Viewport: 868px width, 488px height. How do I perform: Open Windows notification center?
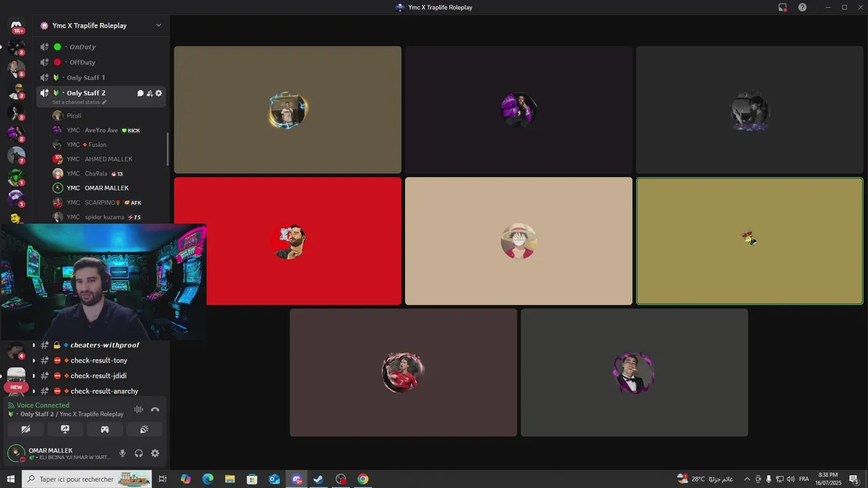(854, 479)
